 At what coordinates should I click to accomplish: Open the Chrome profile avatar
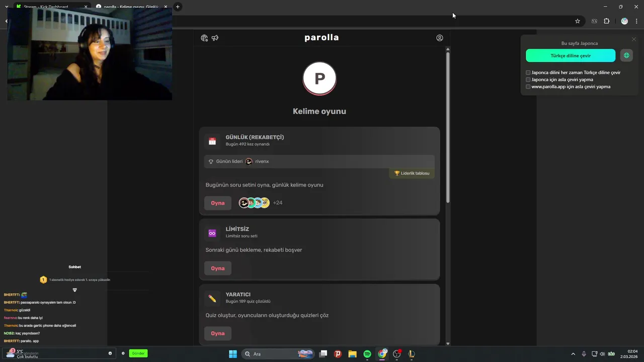click(x=624, y=21)
